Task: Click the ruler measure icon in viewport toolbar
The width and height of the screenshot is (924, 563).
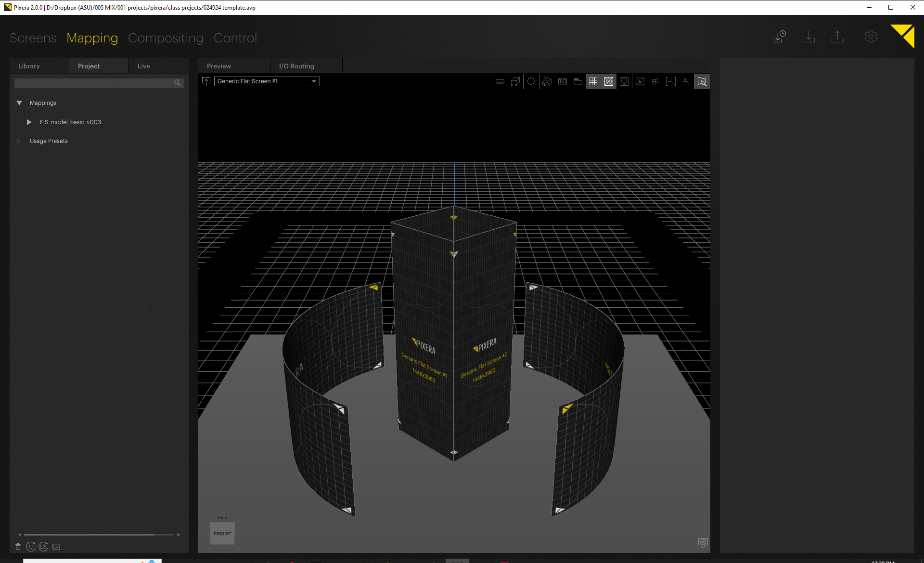Action: [x=500, y=82]
